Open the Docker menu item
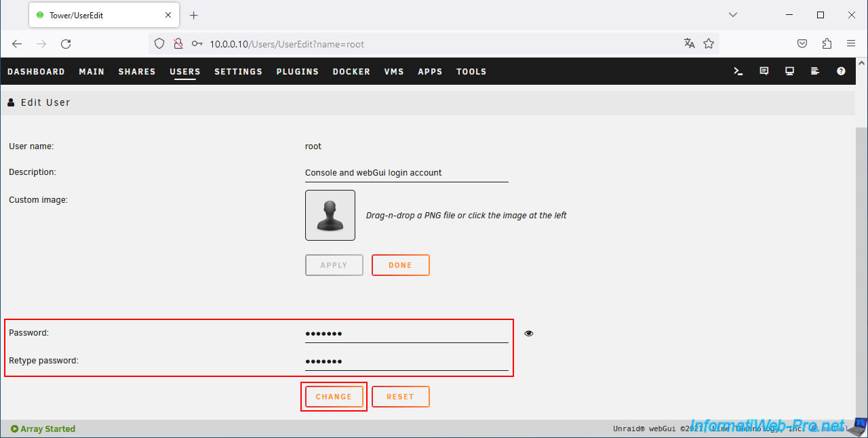Viewport: 868px width, 438px height. click(x=351, y=72)
